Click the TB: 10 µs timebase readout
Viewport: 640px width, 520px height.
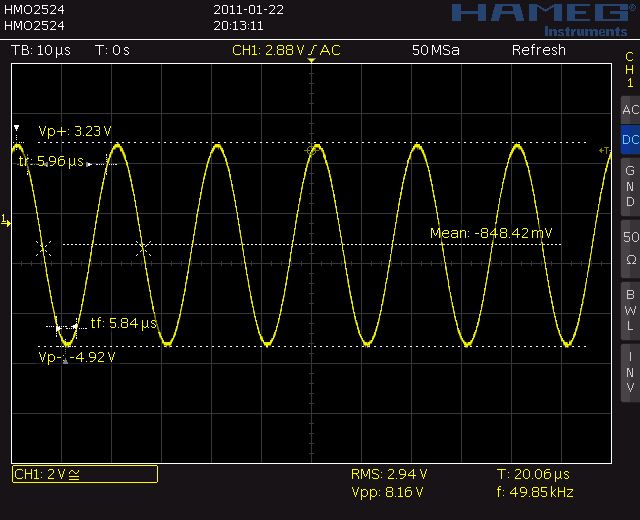tap(41, 50)
